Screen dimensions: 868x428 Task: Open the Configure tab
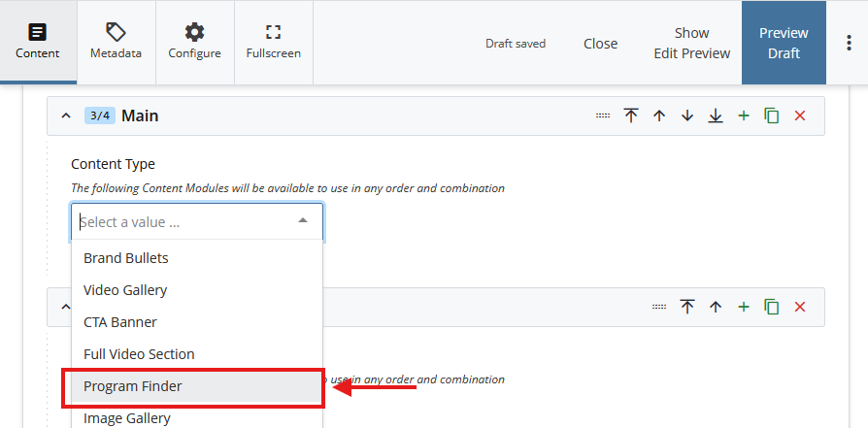point(194,42)
